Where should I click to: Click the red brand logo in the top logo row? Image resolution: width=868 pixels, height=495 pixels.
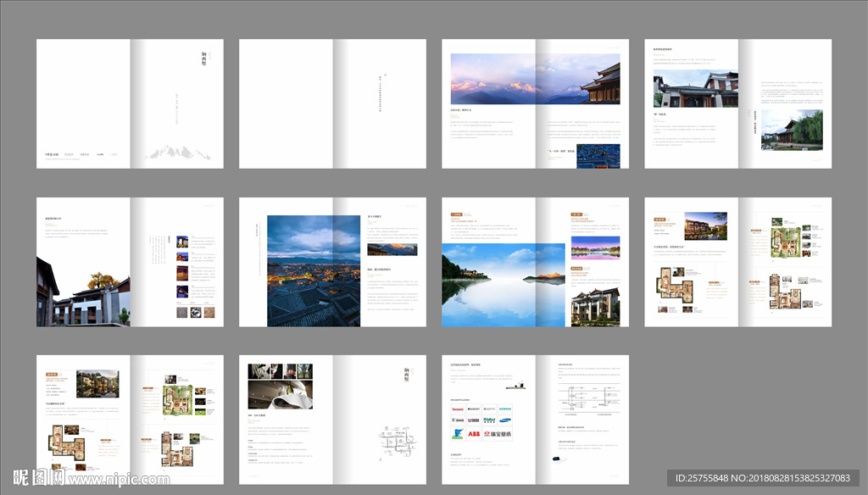coord(457,408)
